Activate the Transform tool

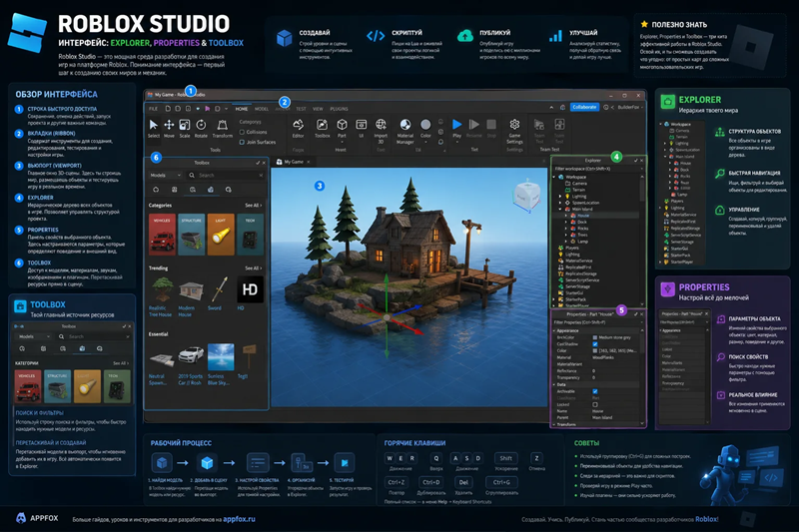tap(222, 129)
